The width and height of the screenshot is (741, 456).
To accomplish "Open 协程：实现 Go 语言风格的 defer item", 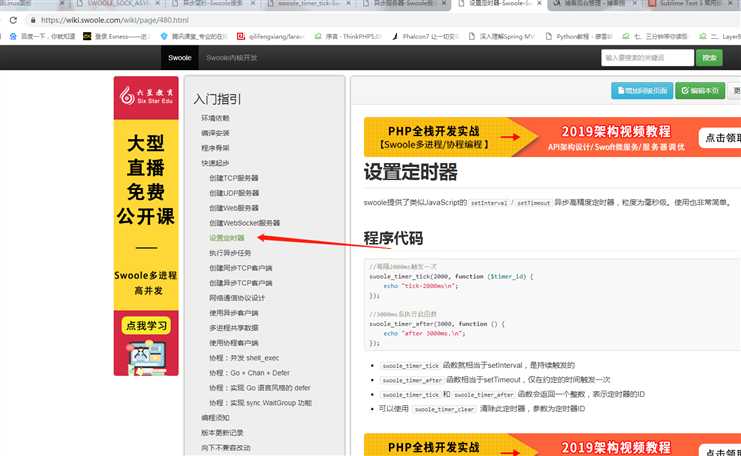I will [260, 388].
